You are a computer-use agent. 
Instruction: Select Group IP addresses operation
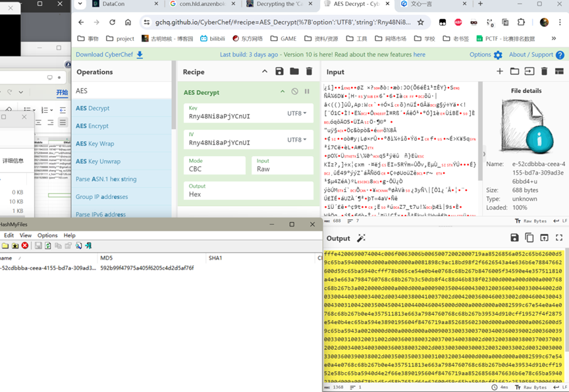pos(122,197)
